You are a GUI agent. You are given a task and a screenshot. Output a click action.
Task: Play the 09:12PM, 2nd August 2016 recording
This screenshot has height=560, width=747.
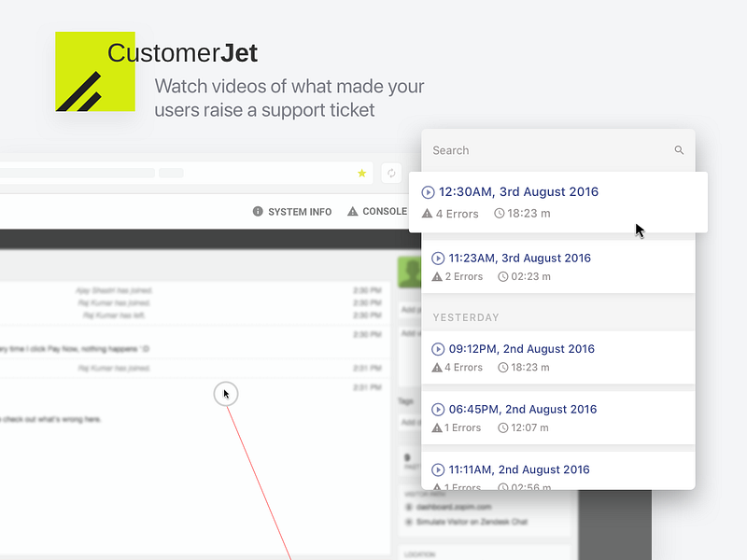[438, 349]
